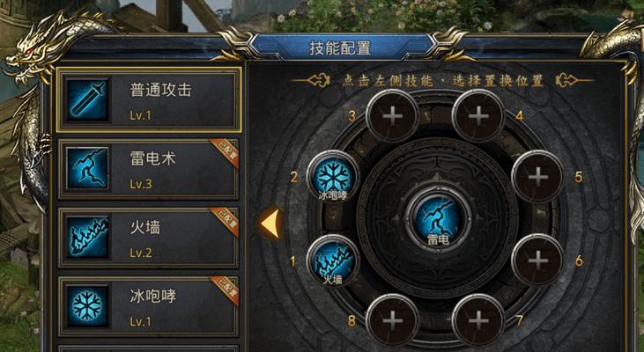This screenshot has width=644, height=352.
Task: Click the center 雷电 skill slot
Action: pos(438,218)
